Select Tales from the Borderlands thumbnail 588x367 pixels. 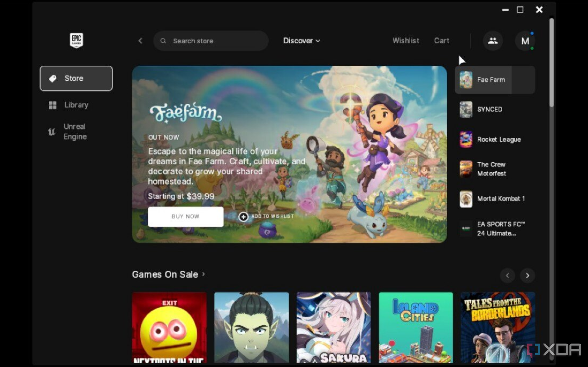click(498, 329)
